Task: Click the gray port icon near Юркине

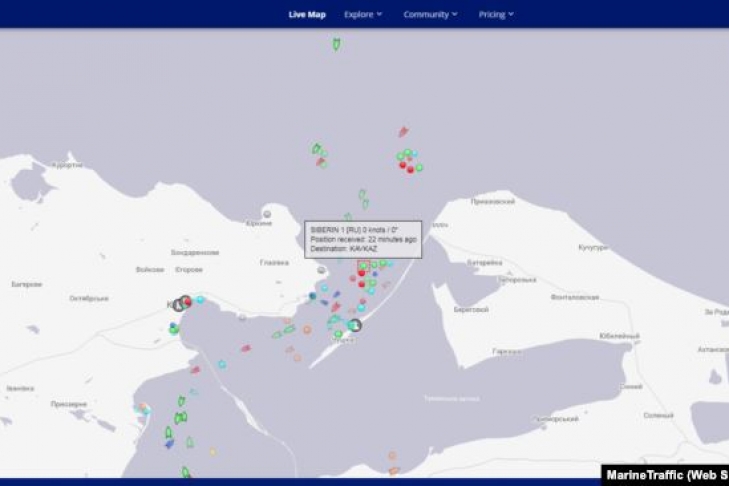Action: 267,214
